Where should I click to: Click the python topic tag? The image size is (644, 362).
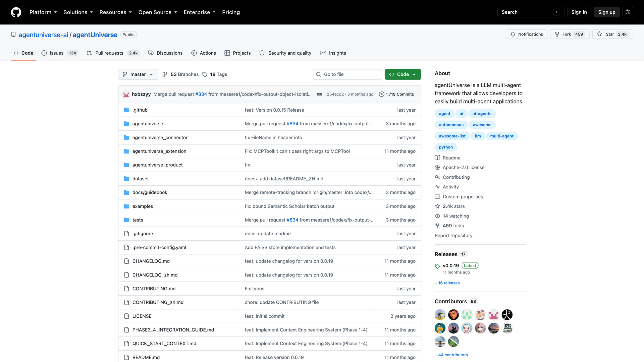click(x=446, y=147)
